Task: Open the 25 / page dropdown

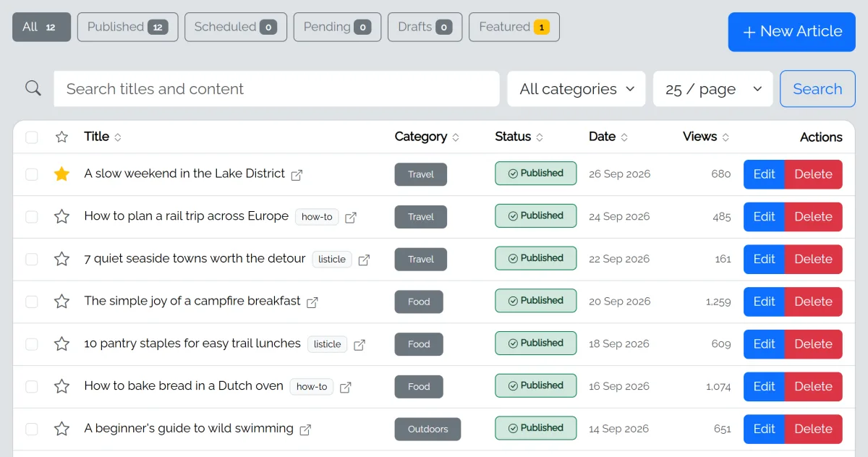Action: point(713,89)
